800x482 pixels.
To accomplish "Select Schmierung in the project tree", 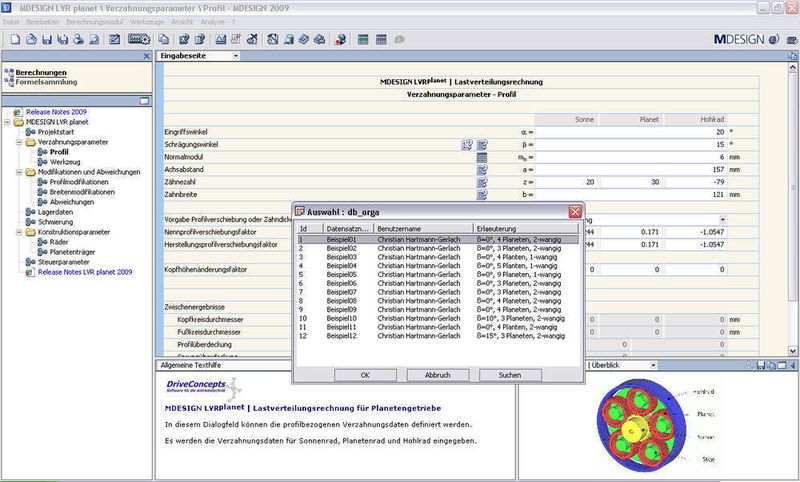I will [55, 222].
